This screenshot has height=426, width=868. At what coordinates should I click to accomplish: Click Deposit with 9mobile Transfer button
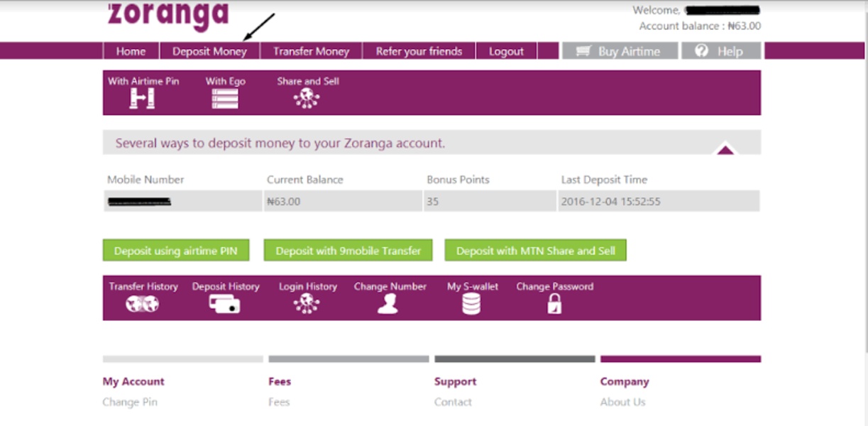point(348,251)
